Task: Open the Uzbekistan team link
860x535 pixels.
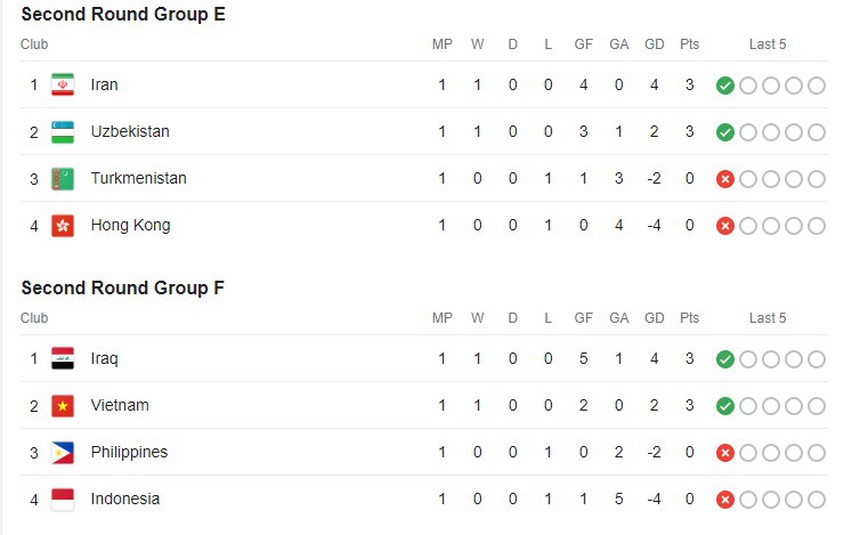Action: pyautogui.click(x=130, y=132)
